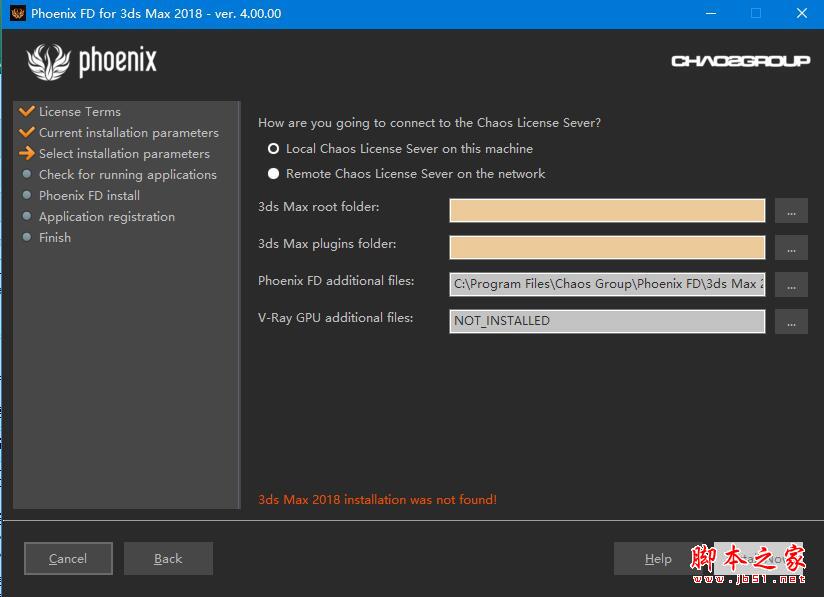Screen dimensions: 824x597
Task: Browse for 3ds Max plugins folder
Action: click(x=791, y=248)
